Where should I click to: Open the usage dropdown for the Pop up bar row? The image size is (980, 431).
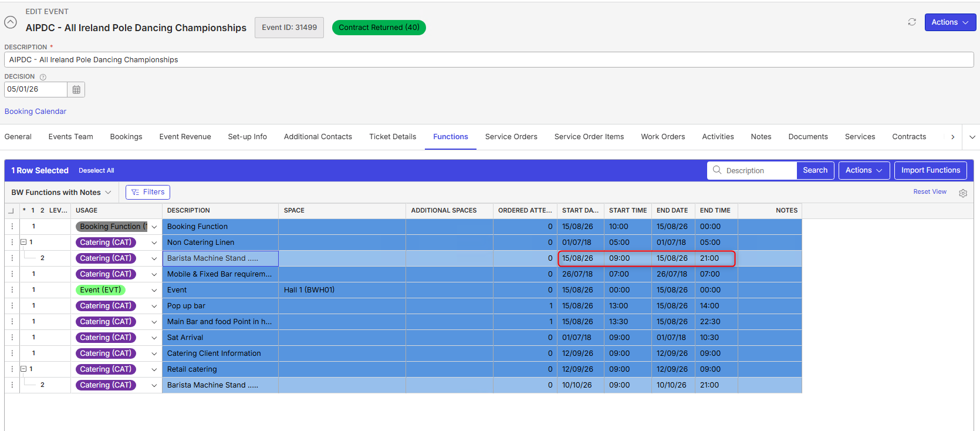[x=154, y=307]
